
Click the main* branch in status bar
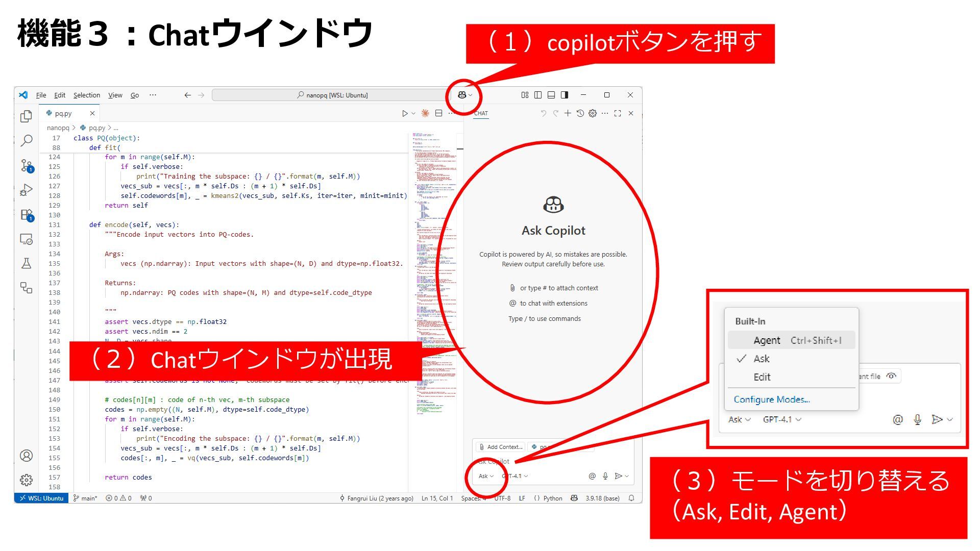tap(85, 498)
